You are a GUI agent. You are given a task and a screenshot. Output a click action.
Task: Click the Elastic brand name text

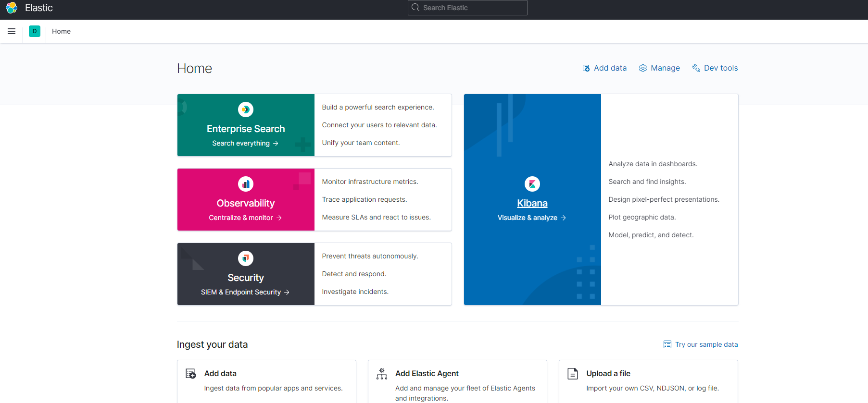coord(39,8)
